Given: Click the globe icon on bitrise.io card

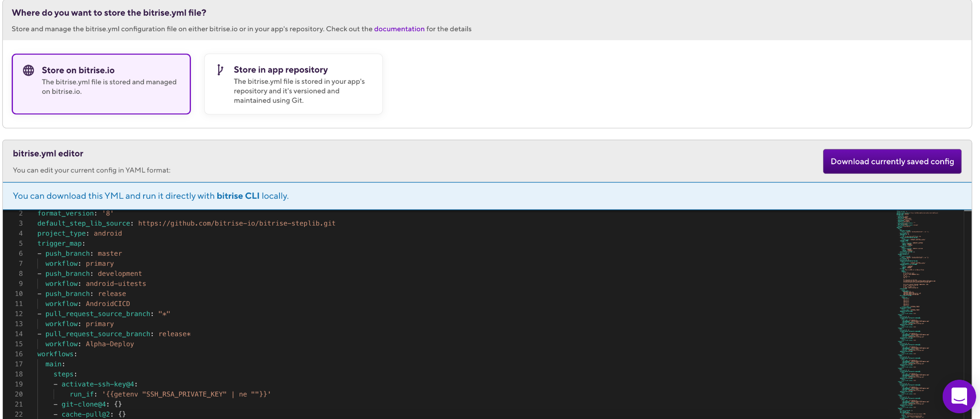Looking at the screenshot, I should [29, 70].
